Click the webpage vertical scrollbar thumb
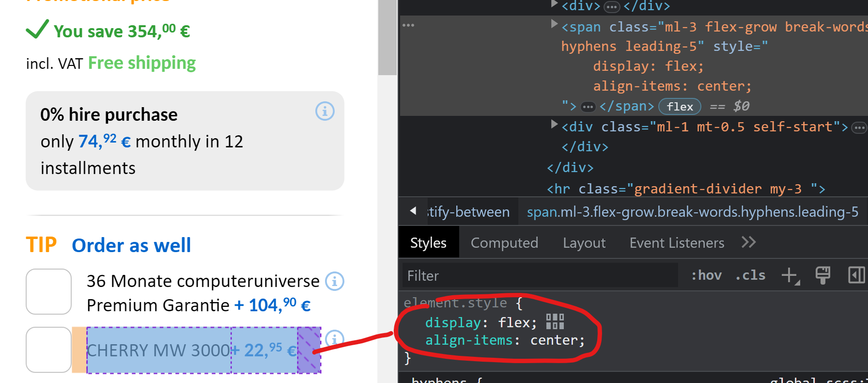Viewport: 868px width, 383px height. (387, 37)
